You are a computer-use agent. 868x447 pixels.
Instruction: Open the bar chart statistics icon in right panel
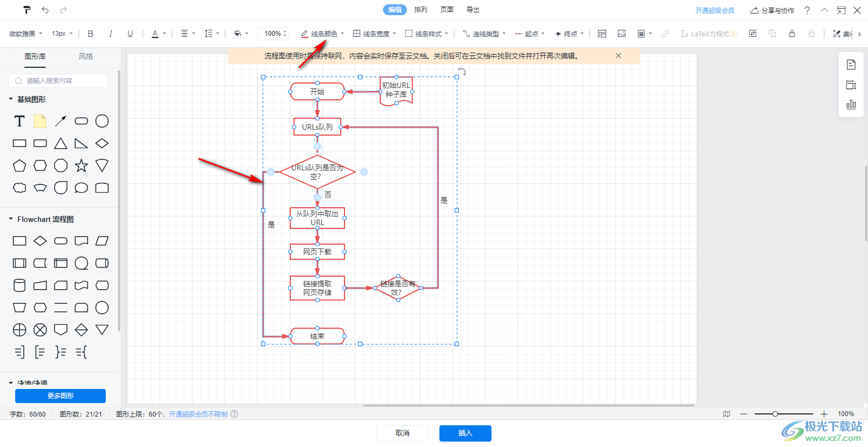pyautogui.click(x=851, y=105)
